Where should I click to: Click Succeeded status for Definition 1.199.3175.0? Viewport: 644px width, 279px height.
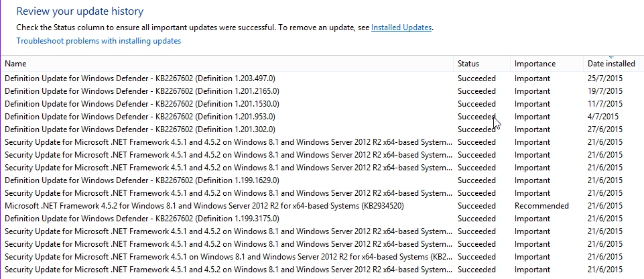(x=476, y=218)
